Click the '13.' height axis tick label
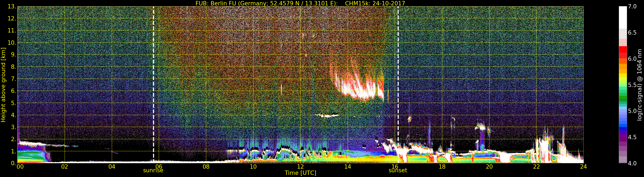This screenshot has width=644, height=177. [x=12, y=6]
